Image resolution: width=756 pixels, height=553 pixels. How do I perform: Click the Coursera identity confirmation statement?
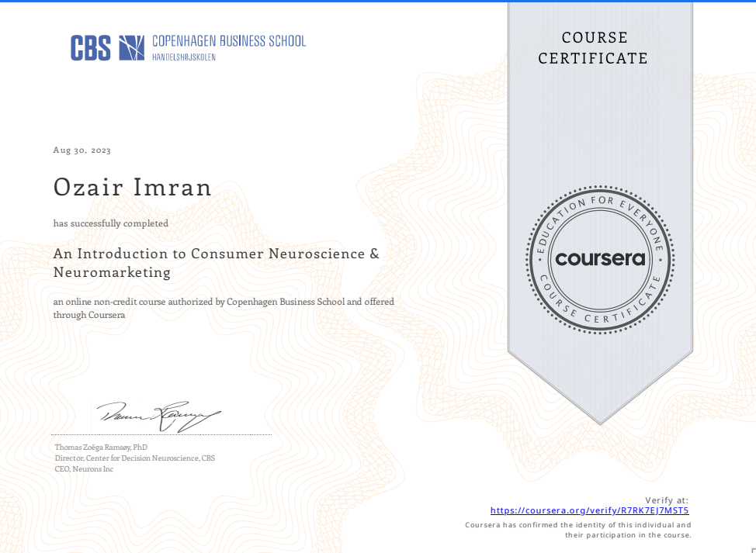pos(577,530)
